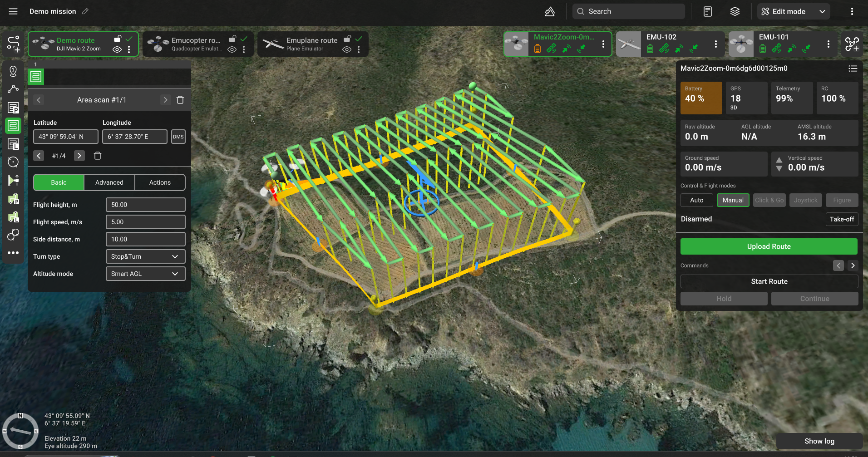Select the Waypoint tool in left toolbar
868x457 pixels.
13,71
